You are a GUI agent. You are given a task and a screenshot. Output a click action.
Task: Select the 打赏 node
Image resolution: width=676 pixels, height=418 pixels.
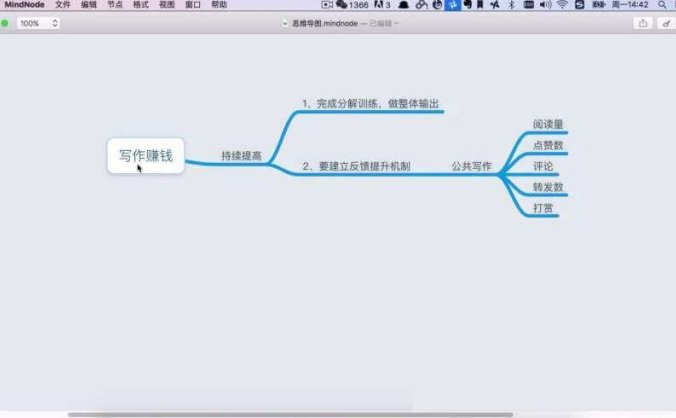pyautogui.click(x=543, y=208)
